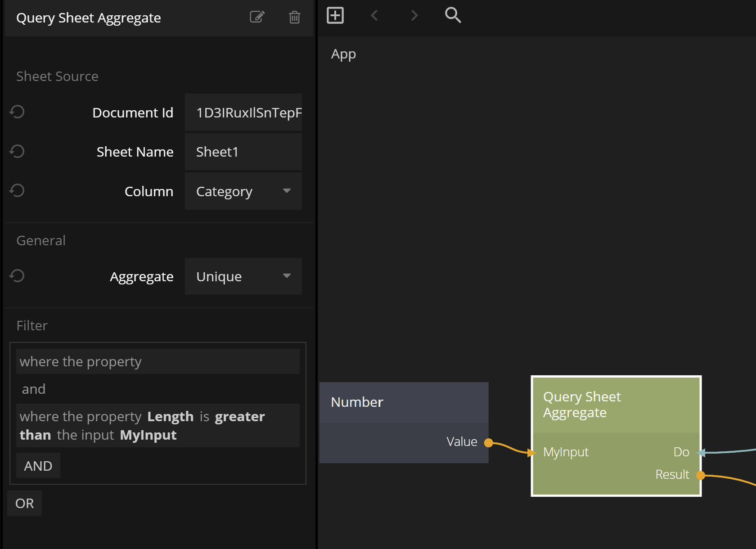Navigate forward with the right arrow
Screen dimensions: 756x549
point(414,15)
